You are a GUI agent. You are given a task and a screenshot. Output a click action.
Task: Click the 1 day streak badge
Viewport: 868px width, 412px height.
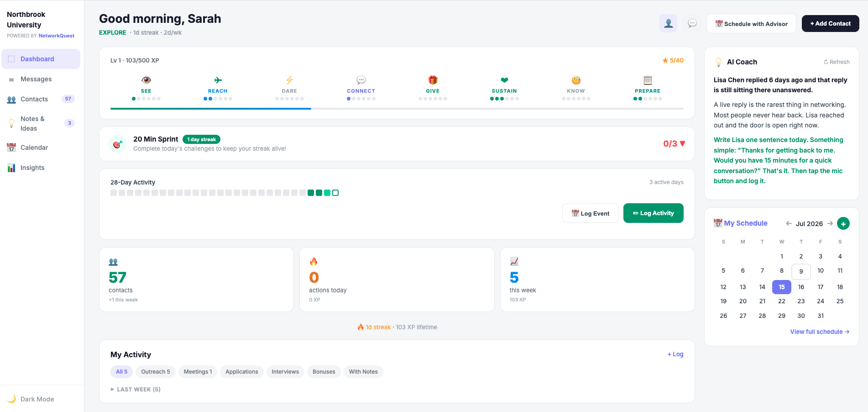click(201, 139)
